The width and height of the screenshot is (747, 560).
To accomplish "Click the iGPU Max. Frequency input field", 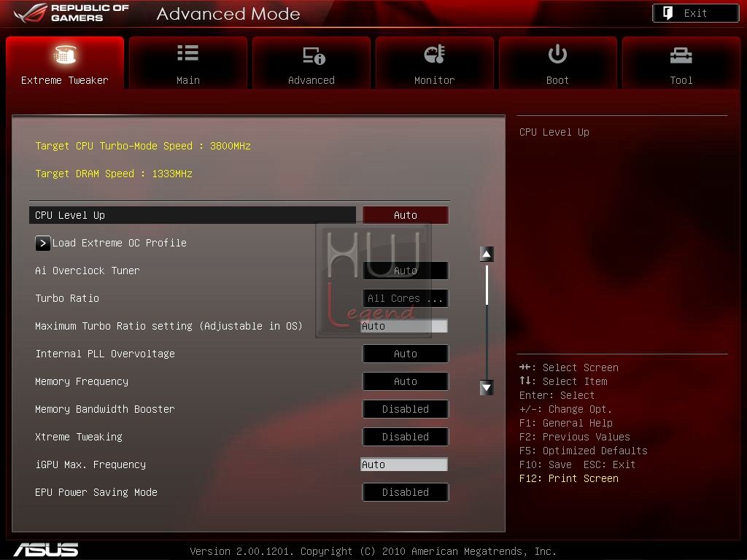I will [404, 464].
